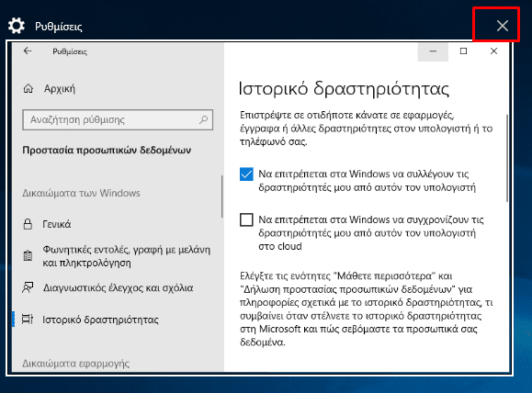Viewport: 532px width, 393px height.
Task: Click the magnifier search icon
Action: tap(203, 119)
